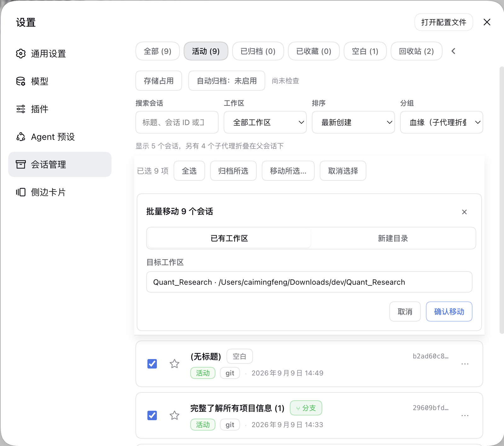The image size is (504, 446).
Task: Show the 已归档 (0) filter tab
Action: [258, 51]
